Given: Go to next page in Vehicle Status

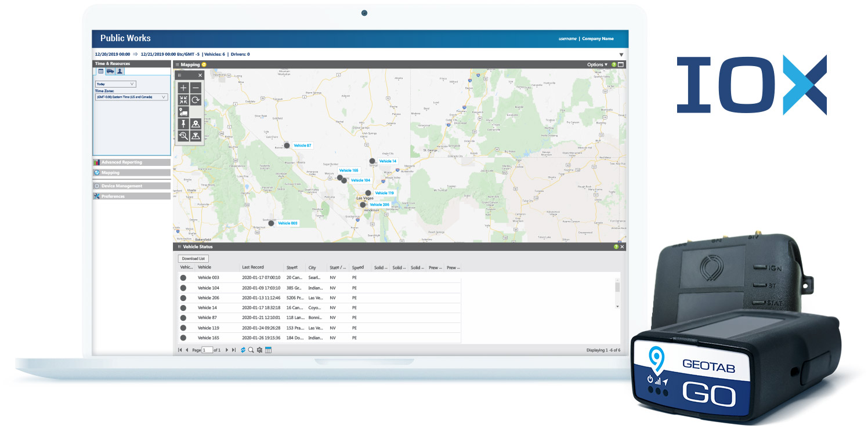Looking at the screenshot, I should click(227, 350).
